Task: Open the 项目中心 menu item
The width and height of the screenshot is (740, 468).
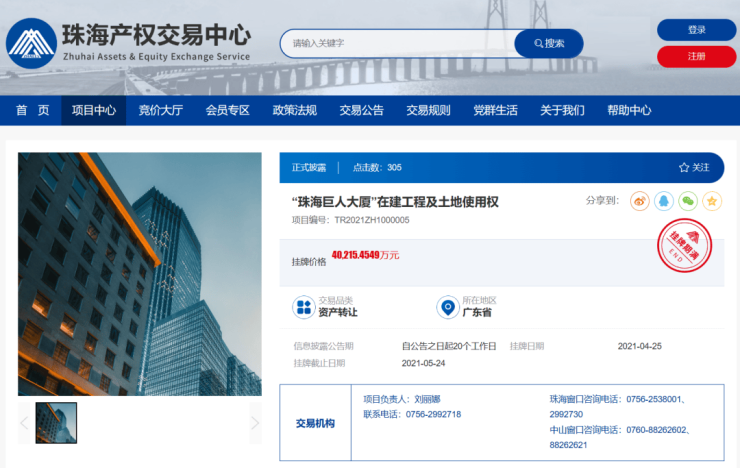Action: pos(93,110)
